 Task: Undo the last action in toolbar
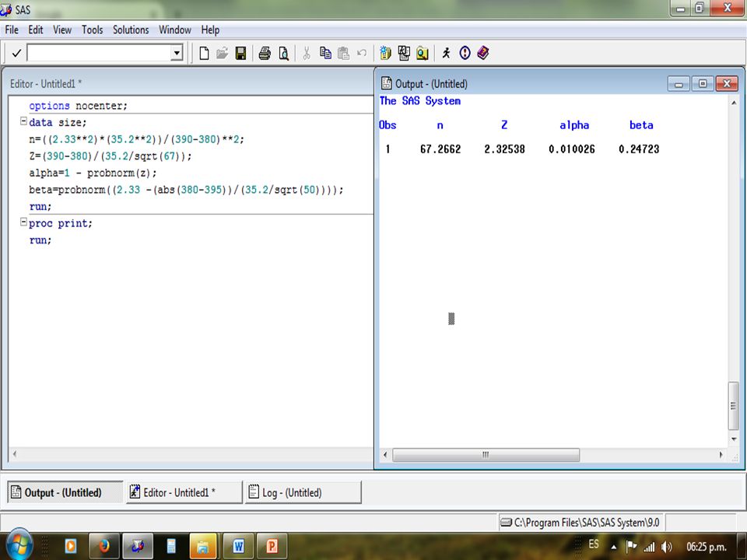(x=362, y=53)
